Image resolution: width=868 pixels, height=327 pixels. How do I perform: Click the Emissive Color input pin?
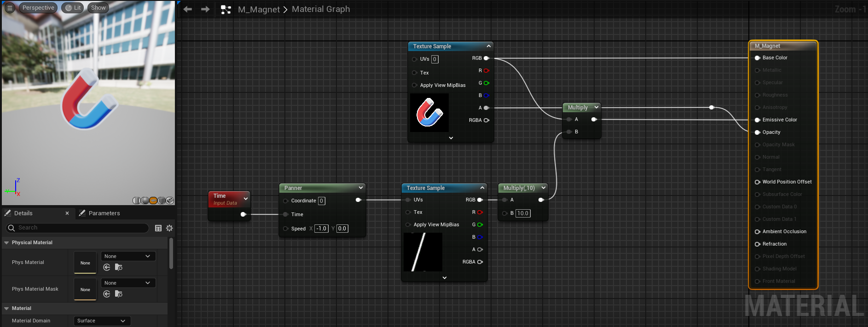pos(757,120)
